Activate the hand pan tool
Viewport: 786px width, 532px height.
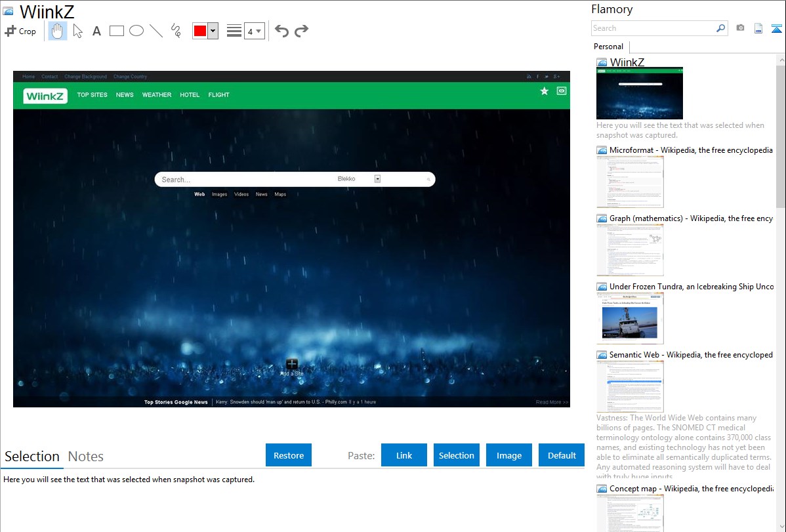click(58, 31)
